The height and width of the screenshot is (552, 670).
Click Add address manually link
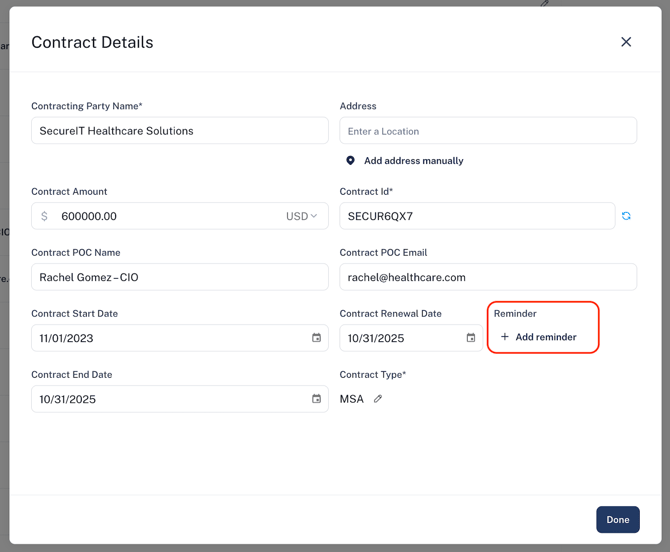pos(414,161)
